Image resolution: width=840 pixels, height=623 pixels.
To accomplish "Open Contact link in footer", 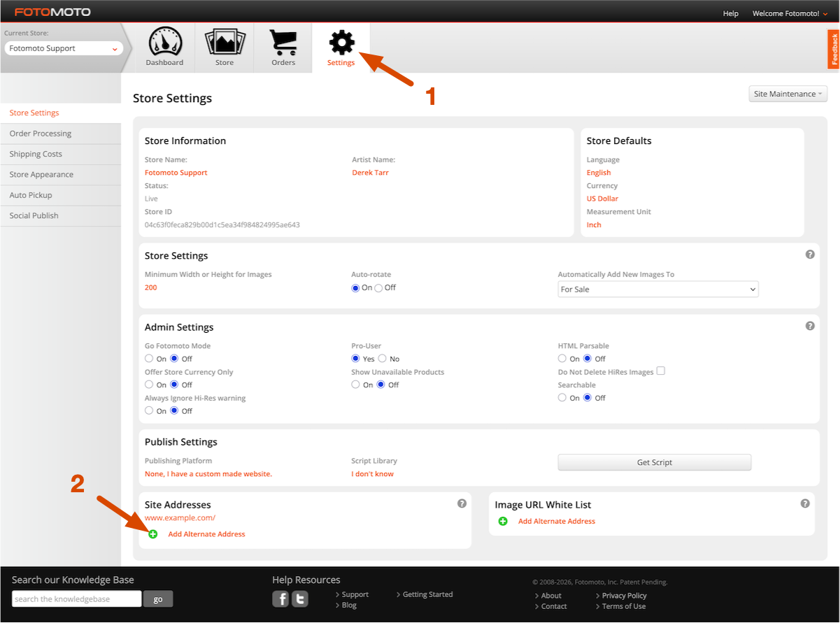I will point(554,606).
